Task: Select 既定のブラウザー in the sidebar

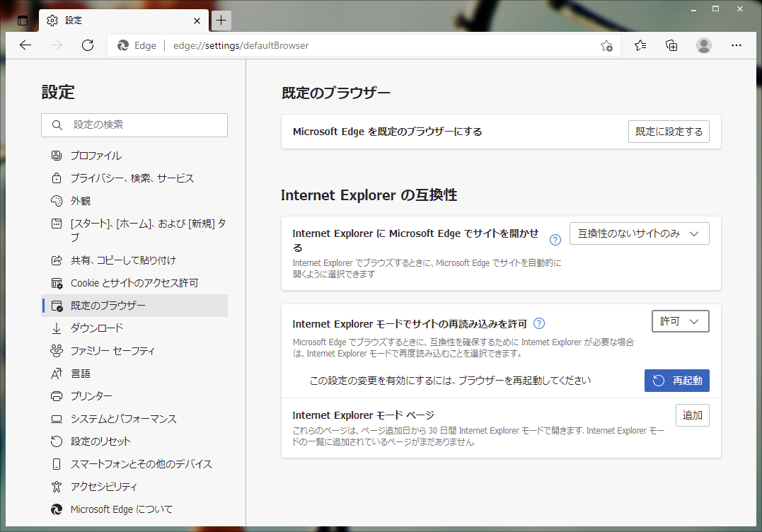Action: pyautogui.click(x=134, y=306)
